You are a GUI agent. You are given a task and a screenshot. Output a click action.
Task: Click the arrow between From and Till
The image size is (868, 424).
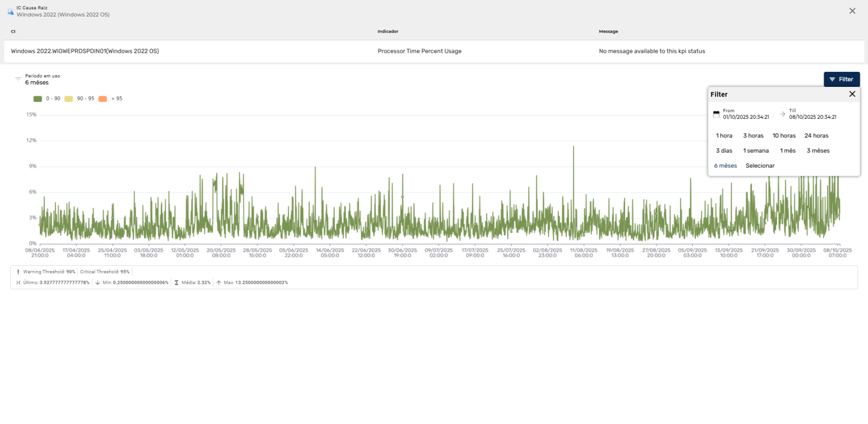pyautogui.click(x=782, y=114)
